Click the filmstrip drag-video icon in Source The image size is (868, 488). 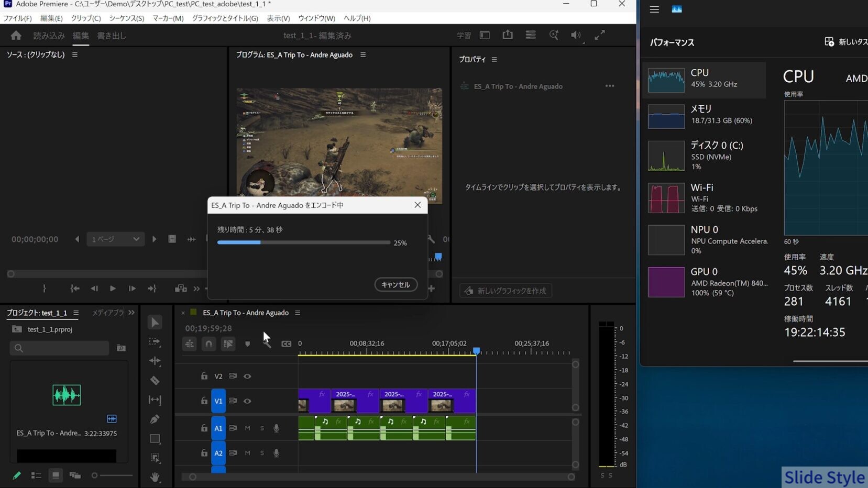[x=172, y=239]
